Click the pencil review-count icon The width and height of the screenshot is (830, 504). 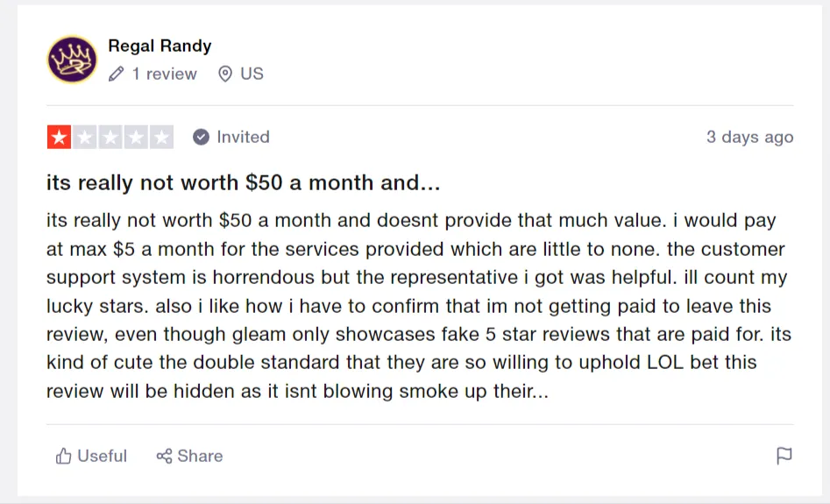click(x=117, y=75)
